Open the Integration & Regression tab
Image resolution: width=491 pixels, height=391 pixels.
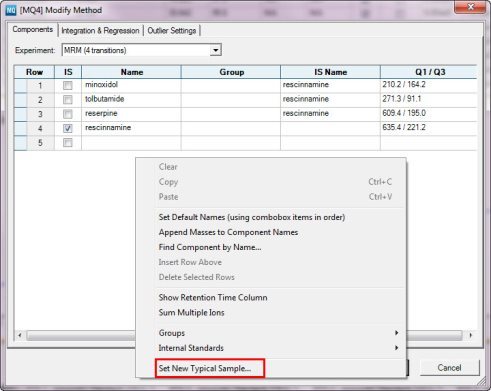click(x=100, y=31)
